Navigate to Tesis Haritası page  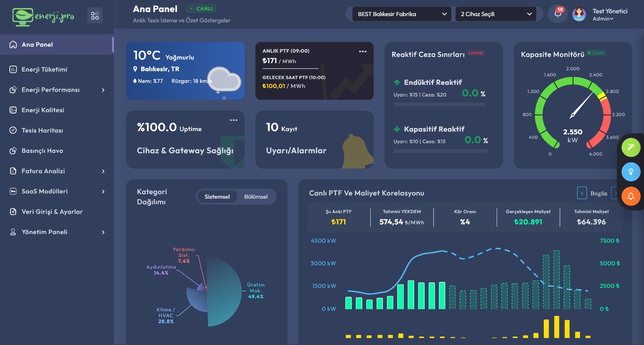(x=42, y=130)
